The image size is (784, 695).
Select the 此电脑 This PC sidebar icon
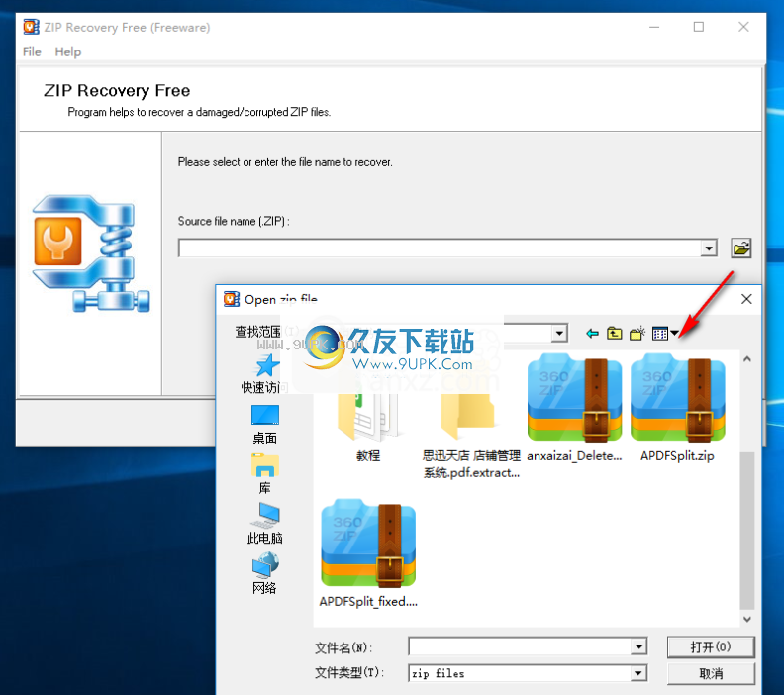pos(264,523)
